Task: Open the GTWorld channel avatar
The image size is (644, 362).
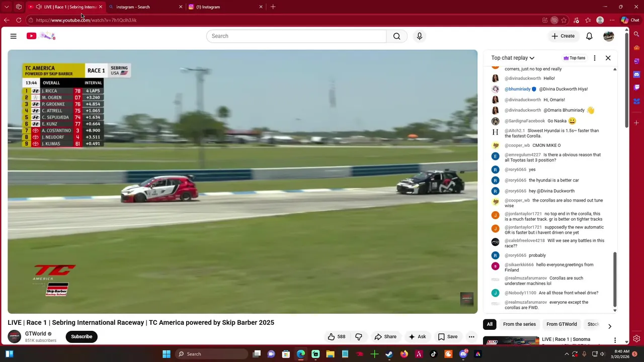Action: pyautogui.click(x=15, y=336)
